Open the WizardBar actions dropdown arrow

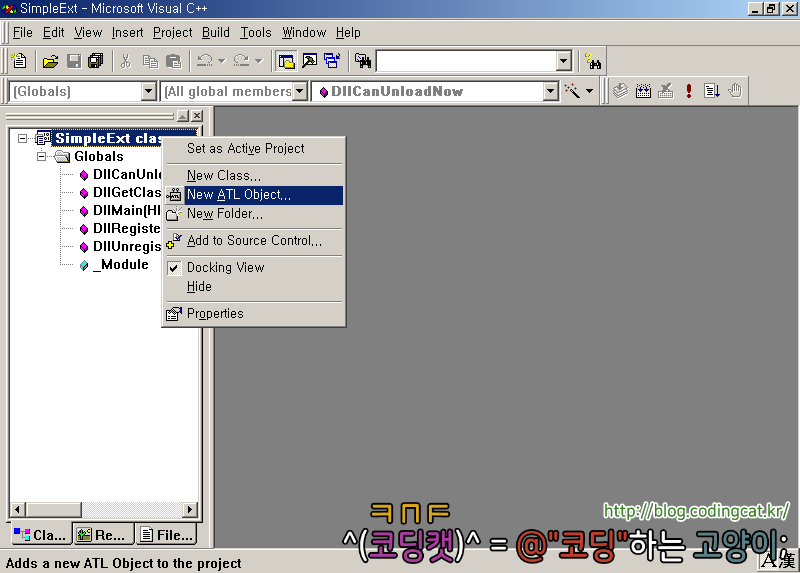[589, 91]
